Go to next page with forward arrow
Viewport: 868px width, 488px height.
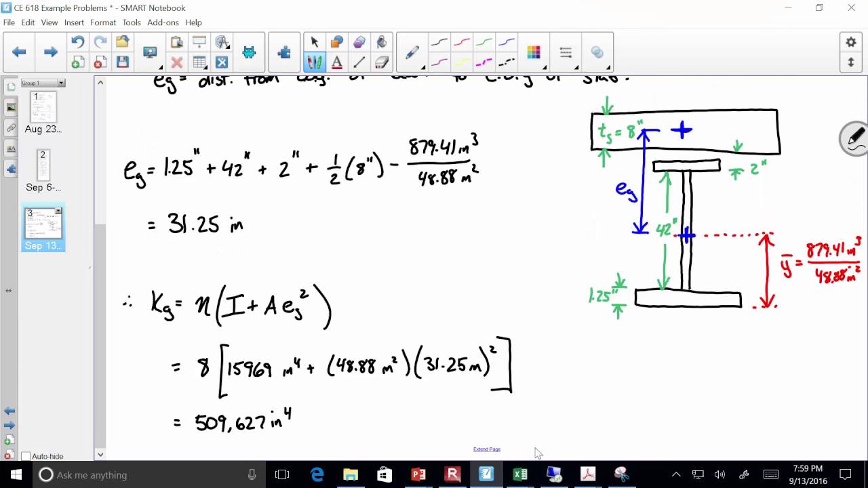click(x=51, y=52)
